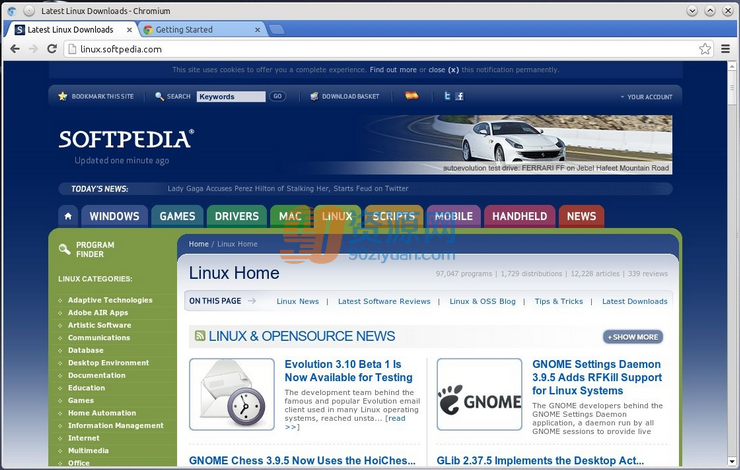Select the Spanish flag language icon
Image resolution: width=740 pixels, height=470 pixels.
pyautogui.click(x=412, y=96)
